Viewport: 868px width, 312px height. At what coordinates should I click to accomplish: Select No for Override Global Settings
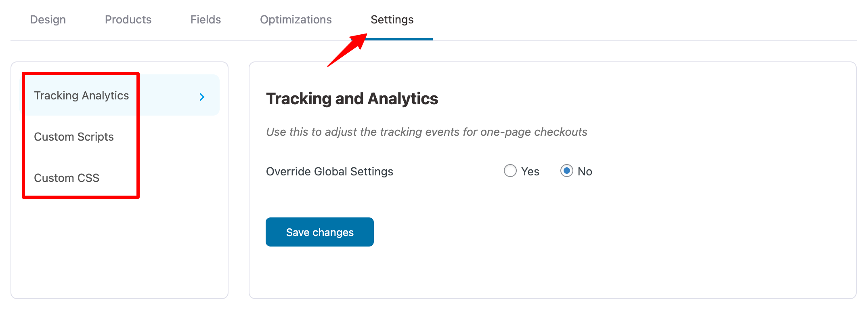pos(567,171)
